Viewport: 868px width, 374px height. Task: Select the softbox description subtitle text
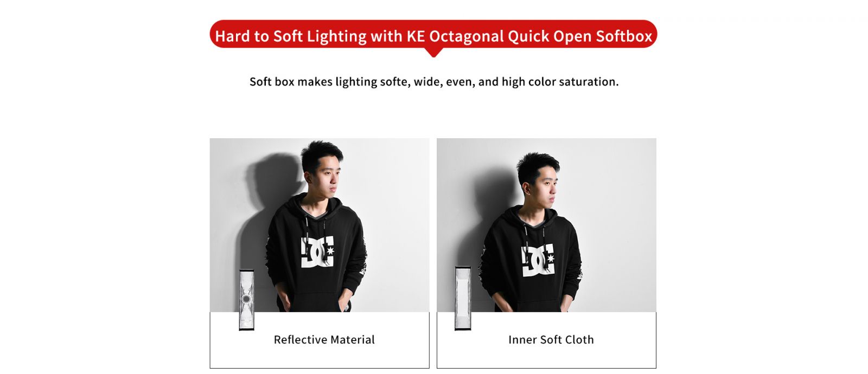(x=434, y=82)
